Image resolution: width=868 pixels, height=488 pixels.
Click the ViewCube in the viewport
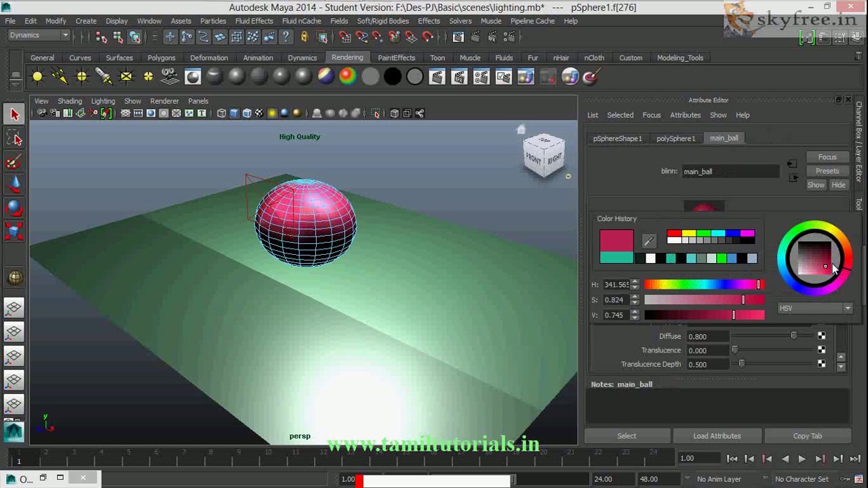(x=544, y=157)
